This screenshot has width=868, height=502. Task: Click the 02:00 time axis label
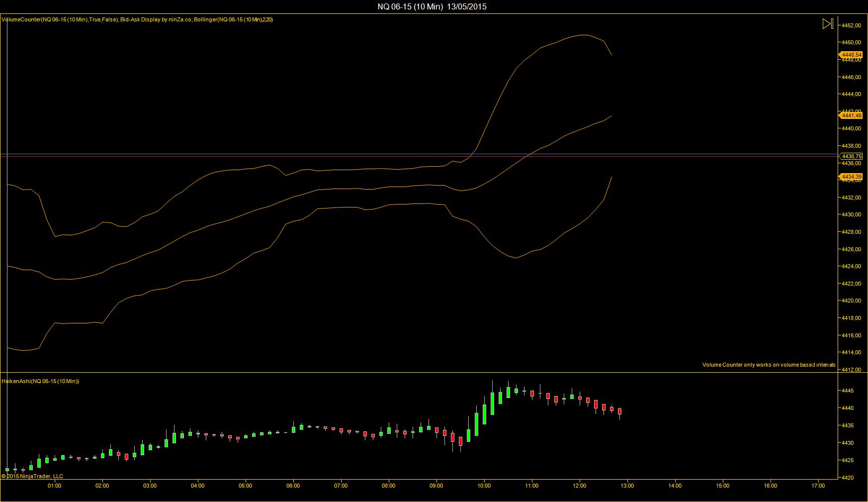(102, 486)
